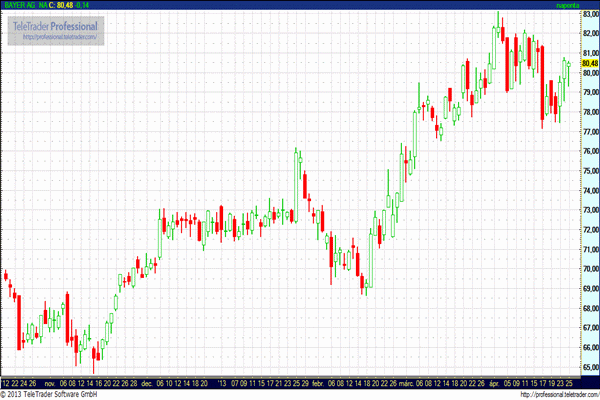
Task: Click the yellow 80,48 current price marker
Action: pyautogui.click(x=589, y=63)
